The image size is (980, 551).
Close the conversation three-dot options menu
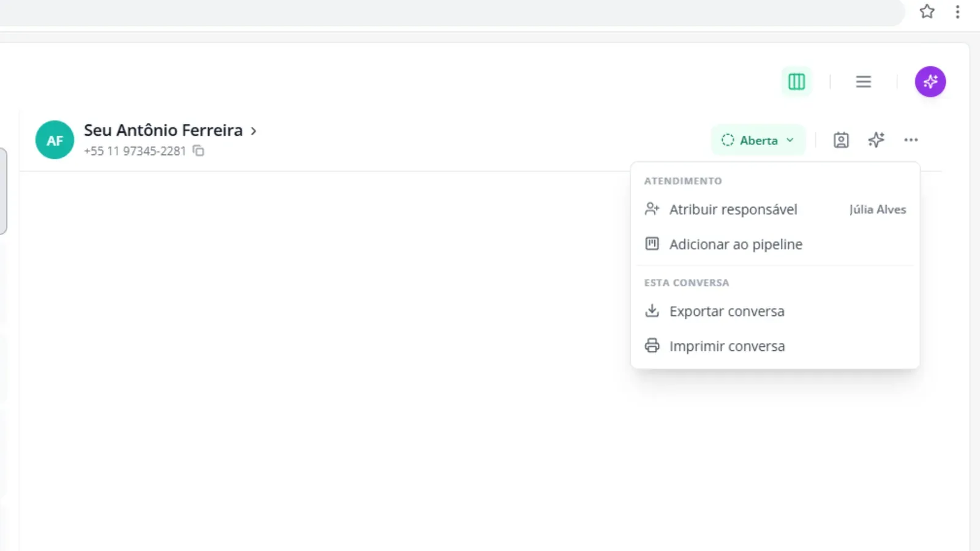click(x=911, y=140)
